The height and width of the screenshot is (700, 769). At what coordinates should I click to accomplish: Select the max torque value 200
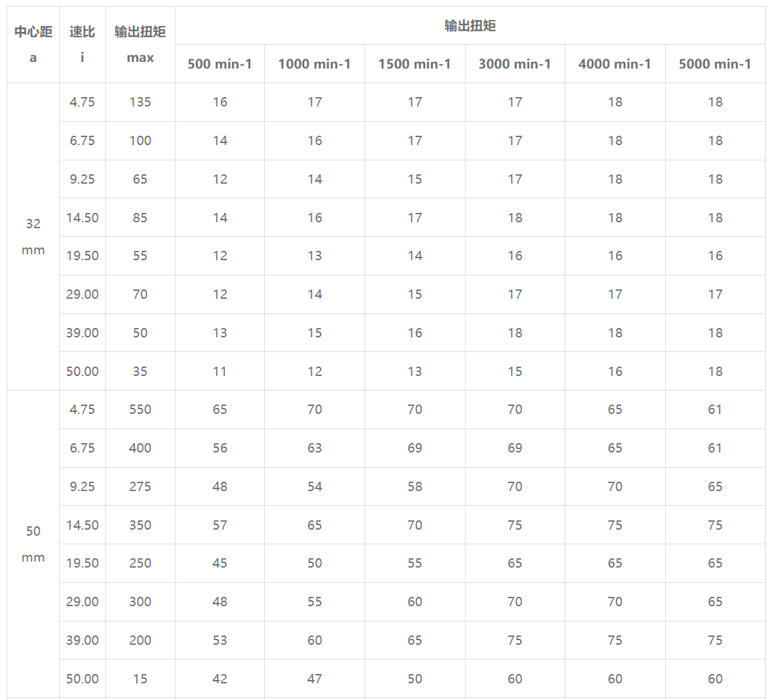coord(140,640)
